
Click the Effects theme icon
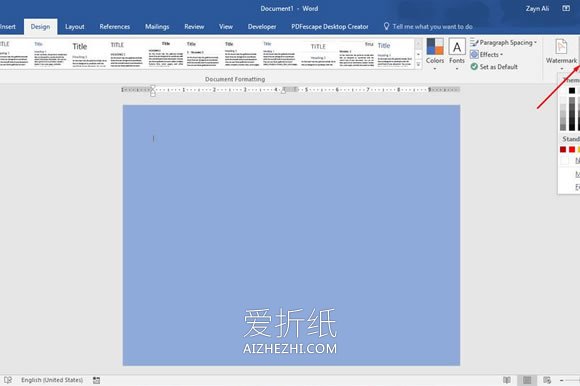click(474, 54)
